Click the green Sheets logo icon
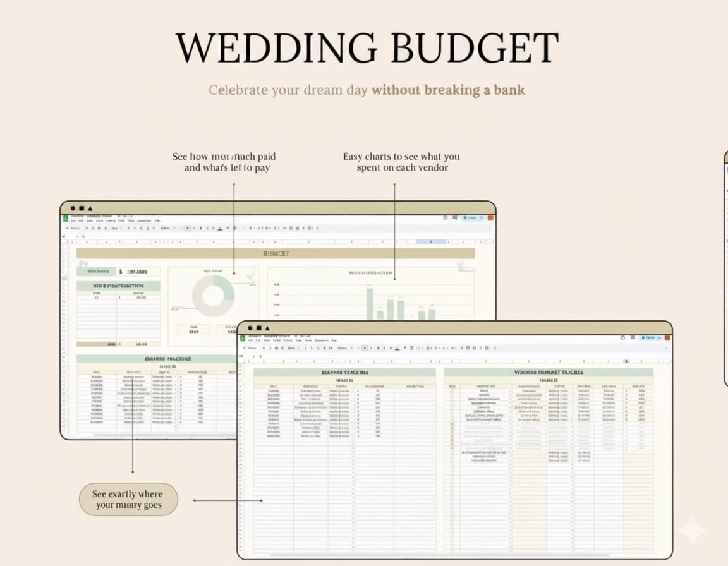This screenshot has height=566, width=728. click(242, 339)
